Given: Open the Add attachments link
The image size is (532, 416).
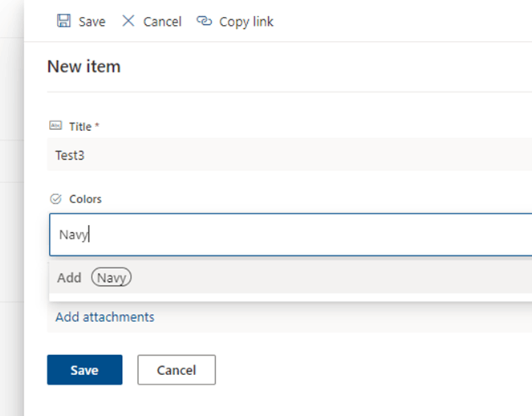Looking at the screenshot, I should tap(105, 317).
